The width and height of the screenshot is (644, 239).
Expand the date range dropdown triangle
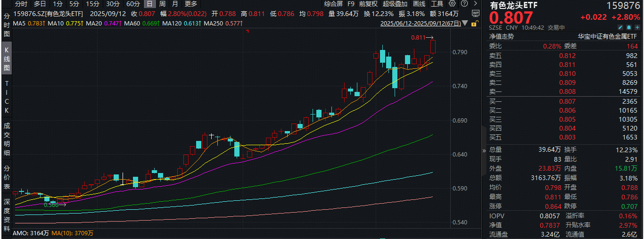click(x=465, y=23)
